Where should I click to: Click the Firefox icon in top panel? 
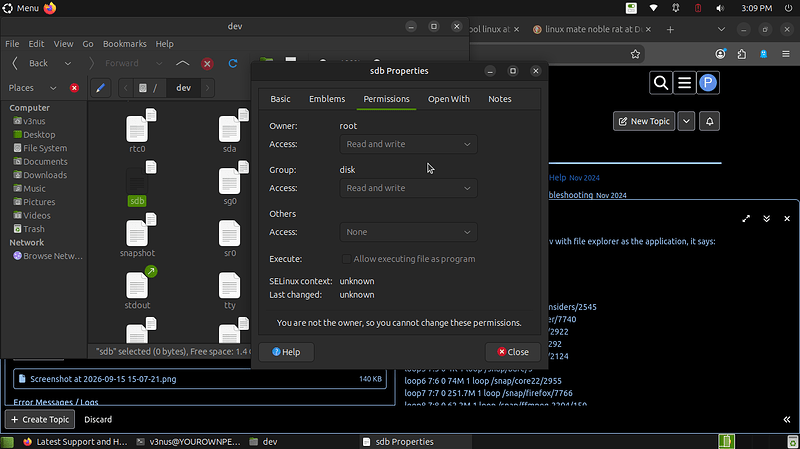49,8
